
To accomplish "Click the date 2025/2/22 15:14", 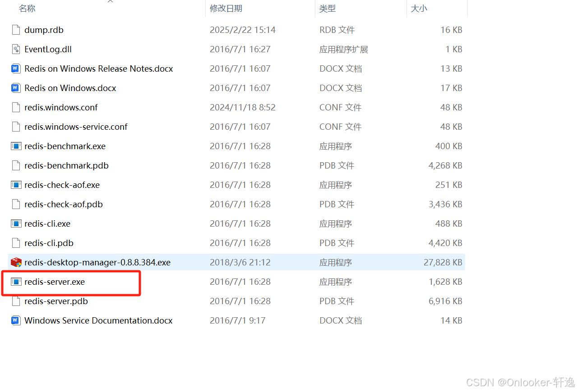I will click(243, 30).
